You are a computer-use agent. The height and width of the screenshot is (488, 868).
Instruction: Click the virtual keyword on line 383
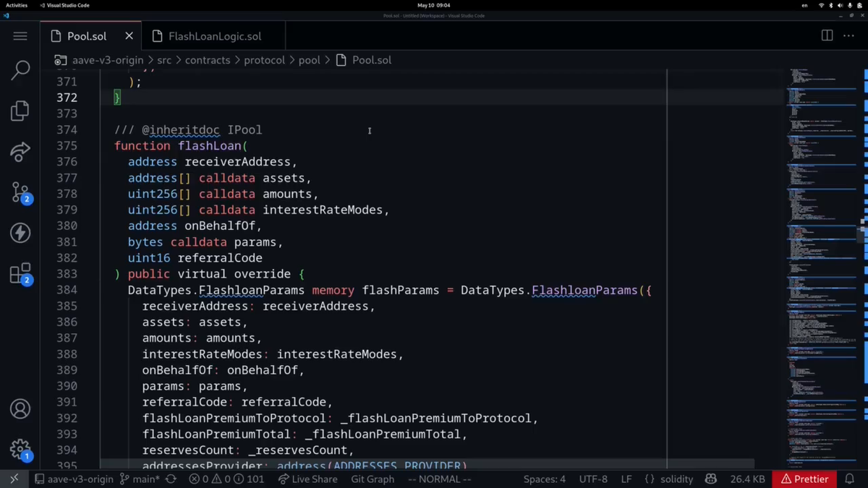pyautogui.click(x=203, y=274)
